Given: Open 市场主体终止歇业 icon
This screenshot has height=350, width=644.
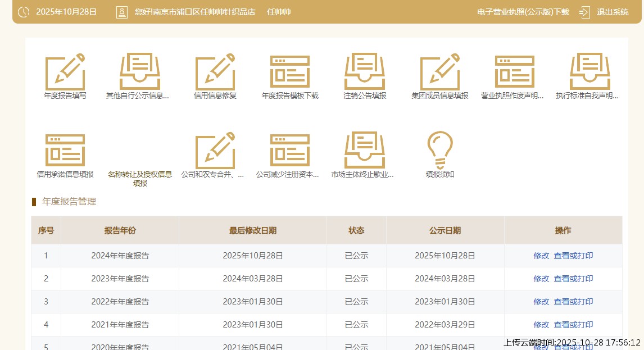Looking at the screenshot, I should pyautogui.click(x=365, y=151).
